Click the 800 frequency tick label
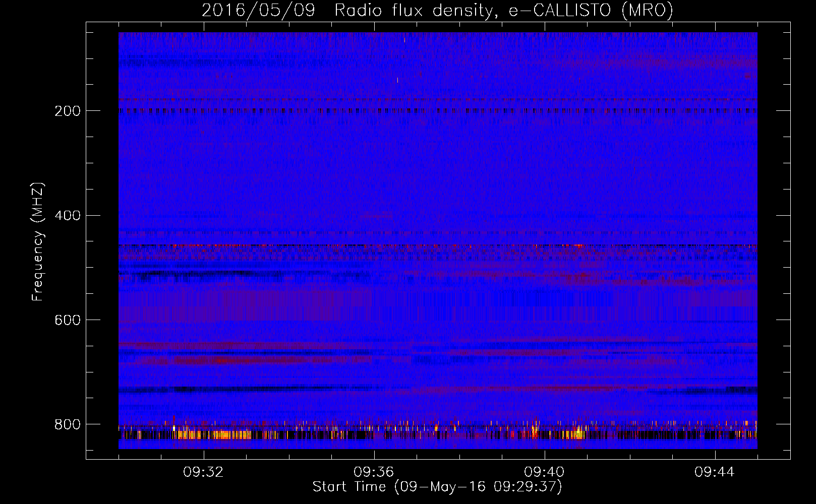816x504 pixels. coord(67,424)
